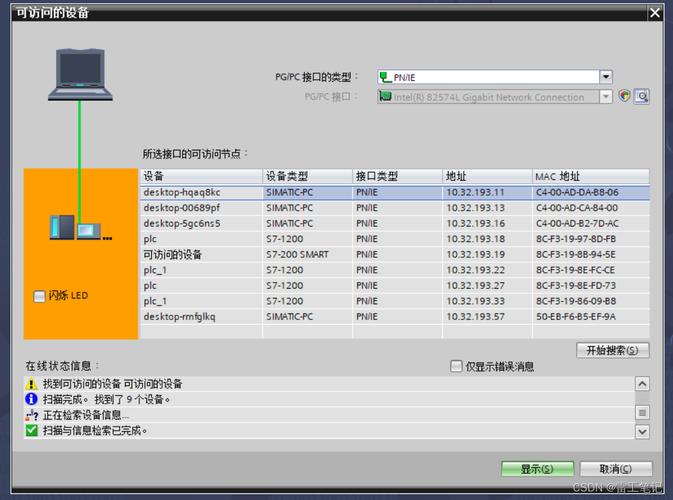Click MAC cell 8C-F3-19-86-09-B8

591,301
